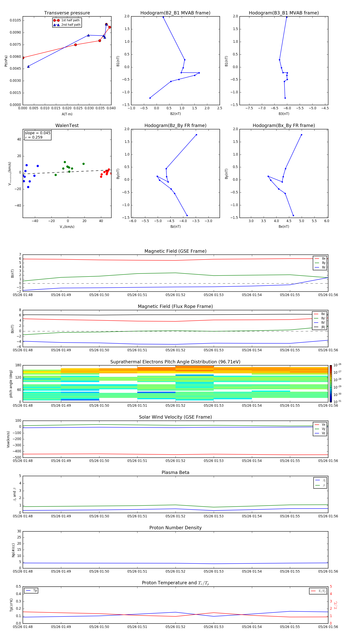Click the Vy legend entry in Solar Wind panel
Viewport: 351px width, 644px height.
click(x=320, y=429)
